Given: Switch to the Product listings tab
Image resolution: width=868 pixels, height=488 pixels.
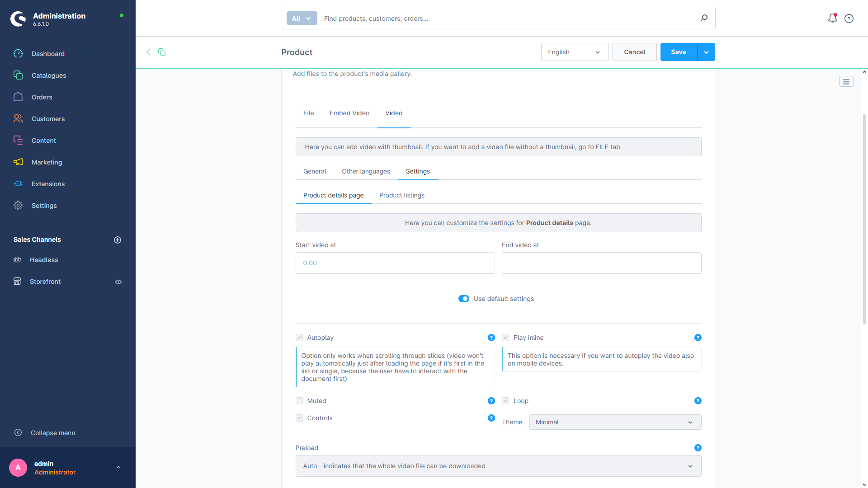Looking at the screenshot, I should [401, 195].
